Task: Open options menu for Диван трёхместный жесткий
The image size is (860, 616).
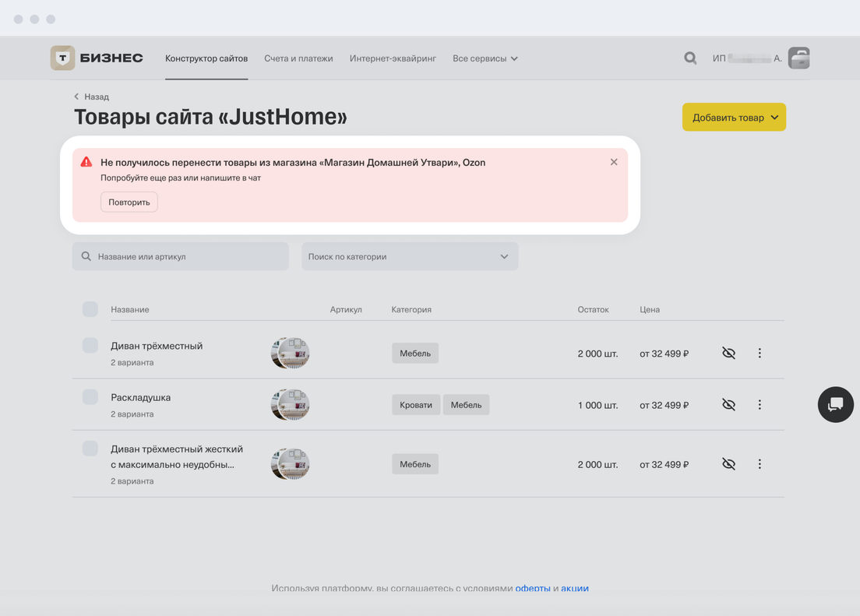Action: click(x=760, y=464)
